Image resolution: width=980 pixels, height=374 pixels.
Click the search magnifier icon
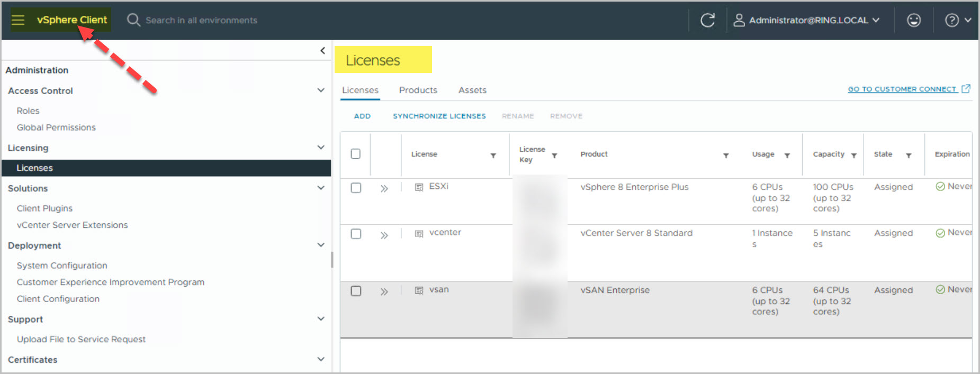point(133,20)
